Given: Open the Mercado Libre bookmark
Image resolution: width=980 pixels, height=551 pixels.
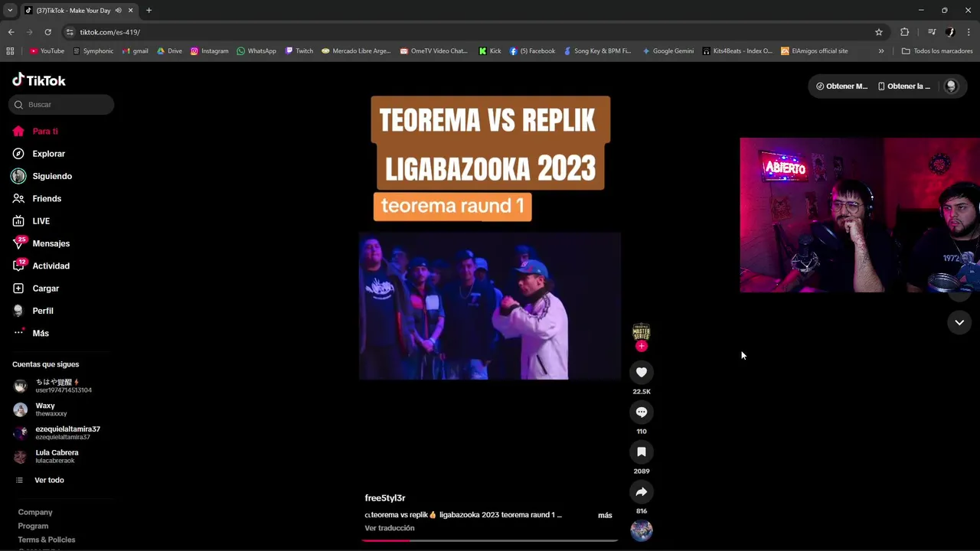Looking at the screenshot, I should [x=356, y=51].
